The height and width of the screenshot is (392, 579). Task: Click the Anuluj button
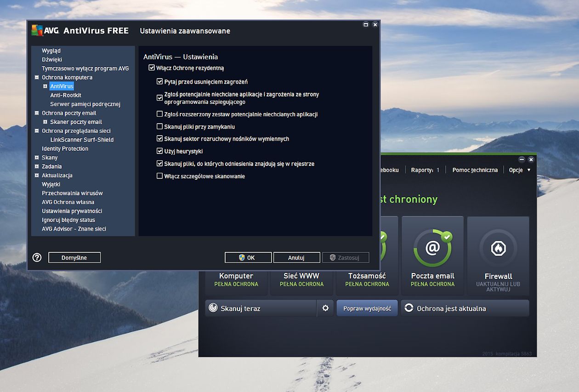pos(296,257)
